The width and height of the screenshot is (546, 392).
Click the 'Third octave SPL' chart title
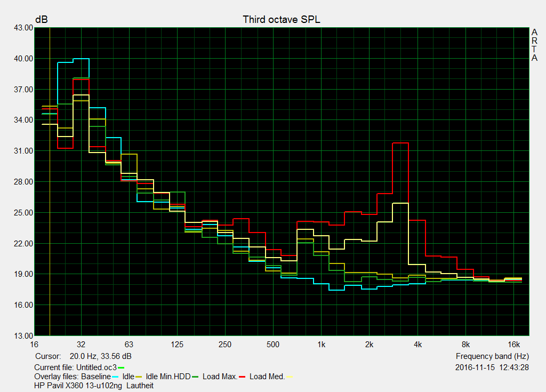(282, 20)
